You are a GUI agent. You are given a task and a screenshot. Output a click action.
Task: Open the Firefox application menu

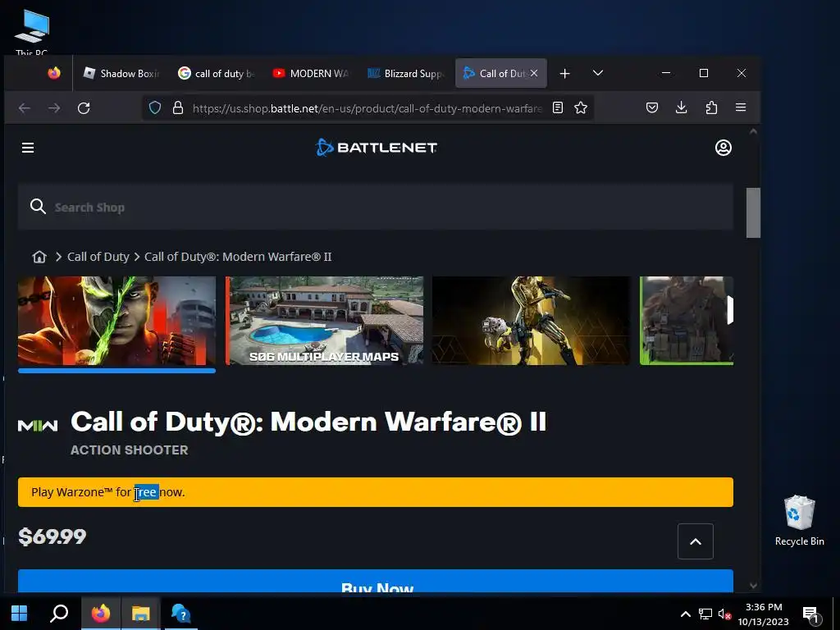pyautogui.click(x=741, y=107)
